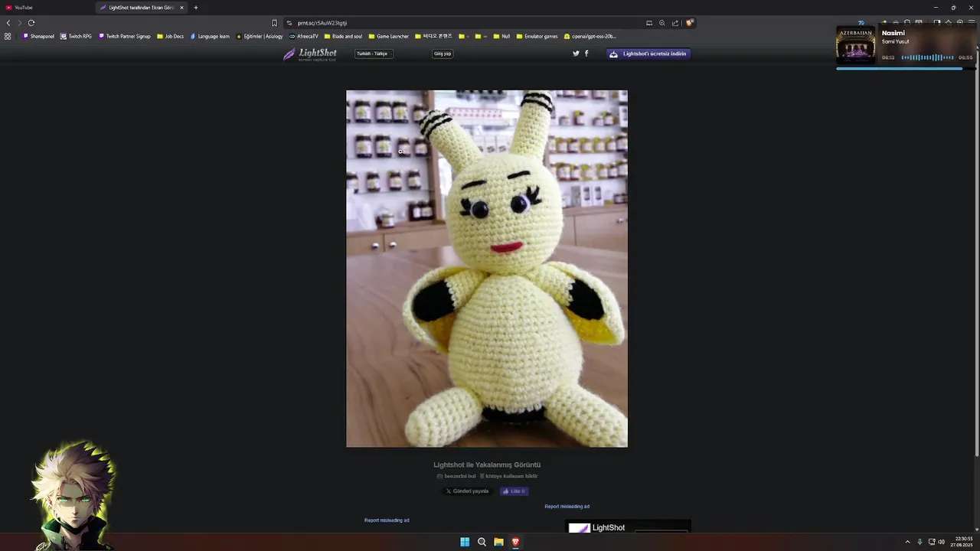Screen dimensions: 980x551
Task: Open the Shanapanel bookmark
Action: click(x=39, y=36)
